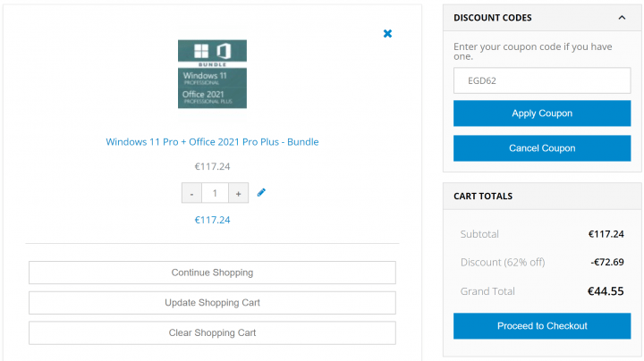This screenshot has width=644, height=361.
Task: Click the unit price below the product name
Action: tap(212, 166)
